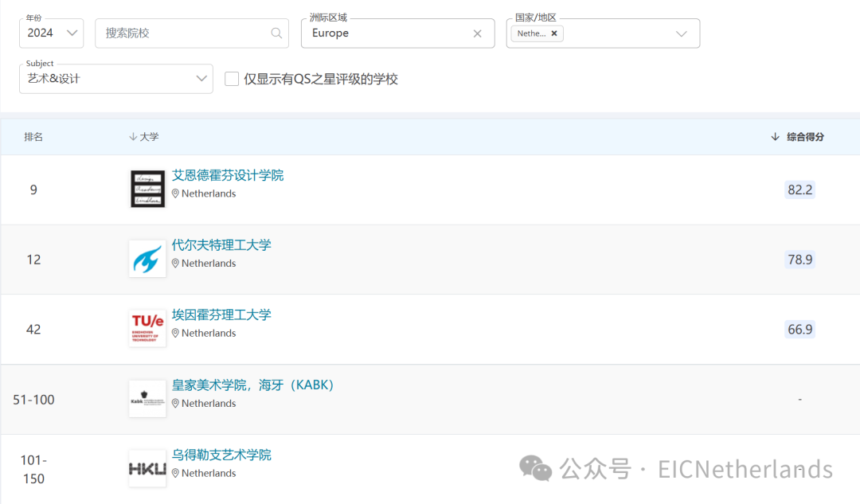This screenshot has height=504, width=860.
Task: Click the location pin icon under 代尔夫特理工大学
Action: 175,264
